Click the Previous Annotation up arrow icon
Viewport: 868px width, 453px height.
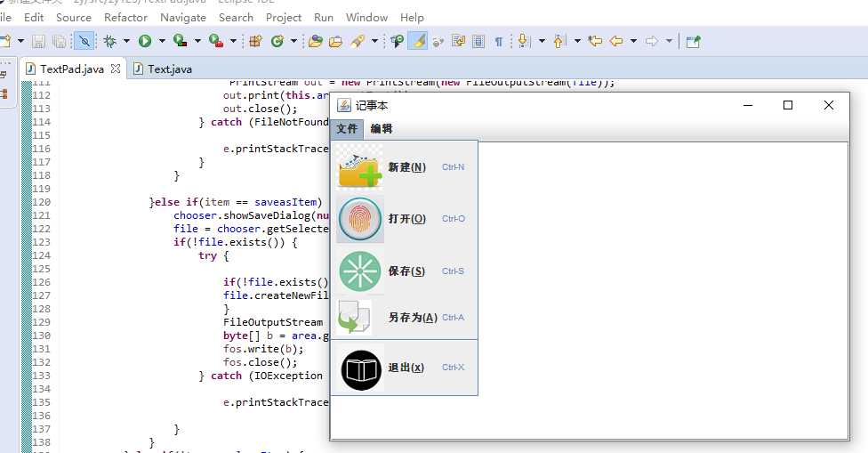(x=559, y=41)
